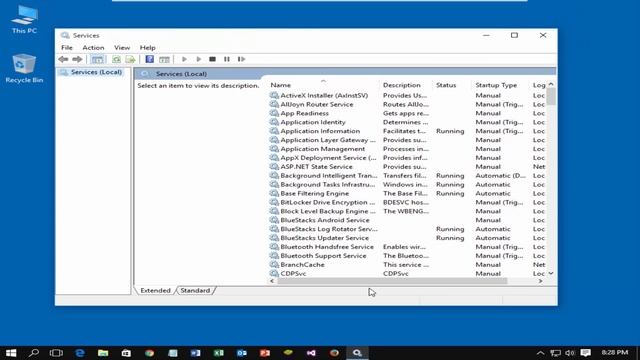Select Application Layer Gateway service

328,140
